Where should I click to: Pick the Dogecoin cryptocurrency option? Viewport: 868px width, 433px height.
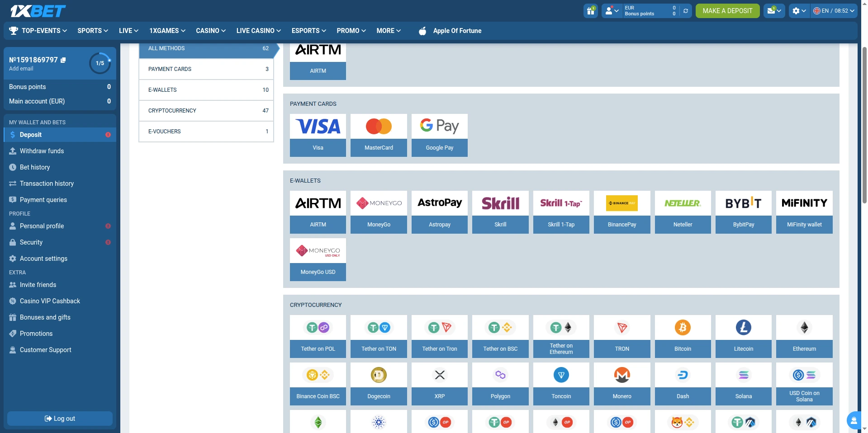pyautogui.click(x=378, y=384)
